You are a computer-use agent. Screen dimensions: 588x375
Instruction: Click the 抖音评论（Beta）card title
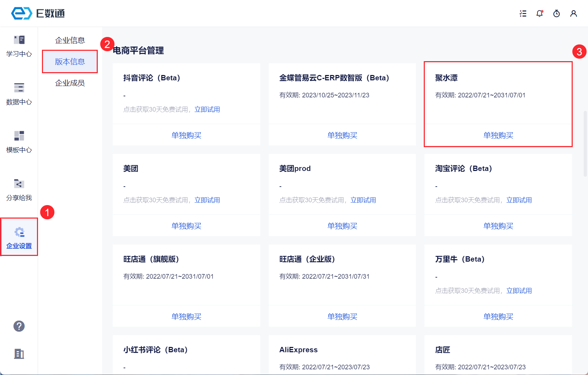click(152, 78)
